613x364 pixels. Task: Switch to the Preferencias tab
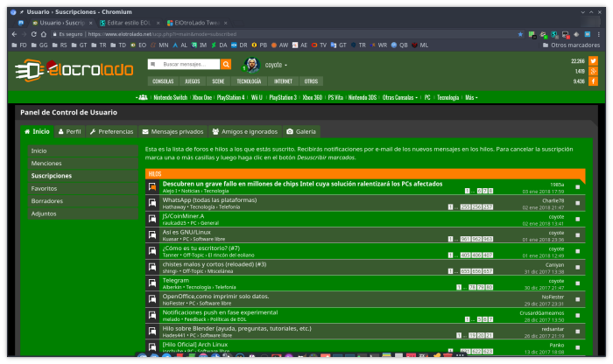point(111,131)
